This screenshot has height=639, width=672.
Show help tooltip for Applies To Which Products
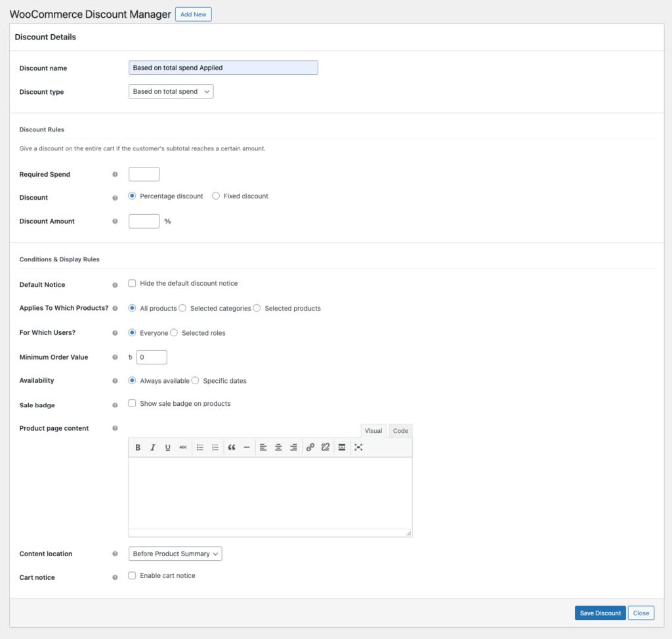[x=115, y=309]
